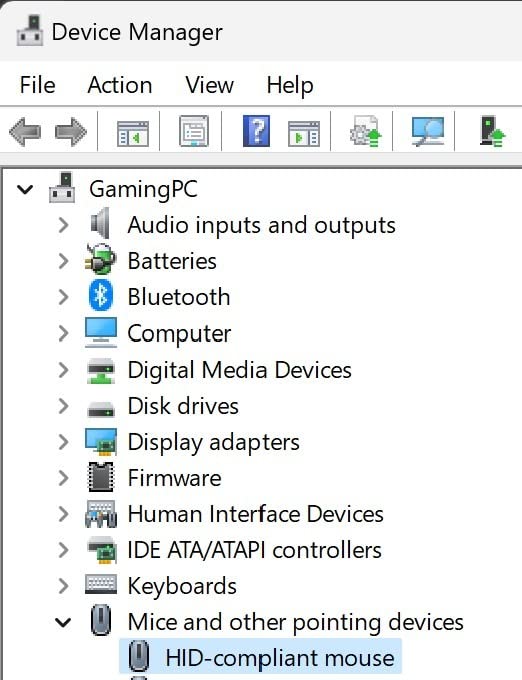
Task: Collapse Mice and other pointing devices
Action: [63, 622]
